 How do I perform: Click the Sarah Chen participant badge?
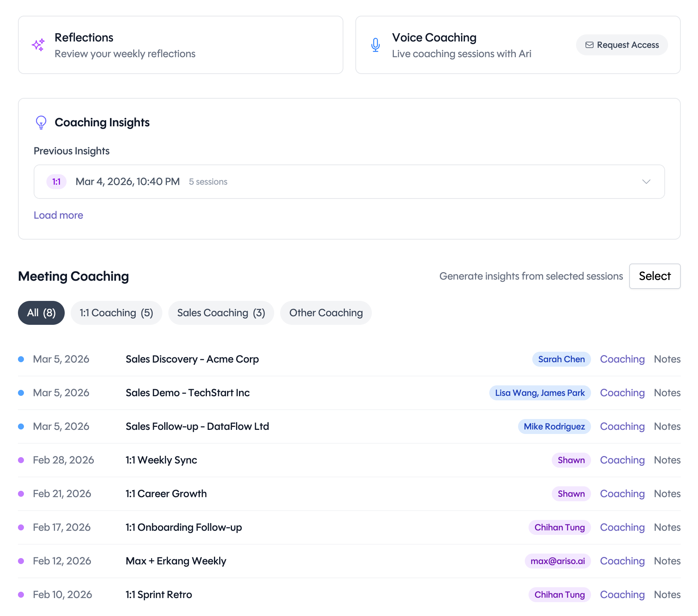[561, 359]
